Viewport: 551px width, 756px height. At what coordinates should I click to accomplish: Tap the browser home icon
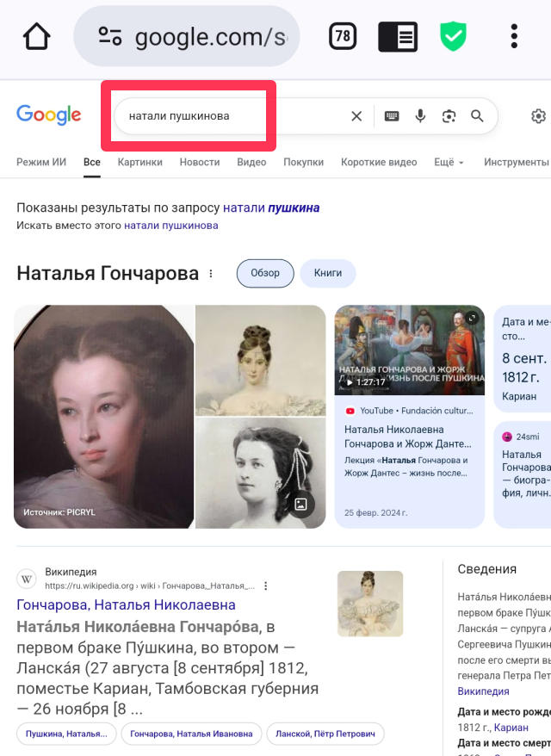(37, 36)
